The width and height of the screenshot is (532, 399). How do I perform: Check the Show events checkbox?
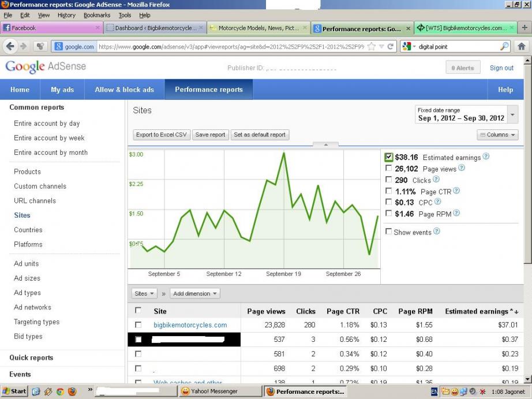click(x=389, y=231)
